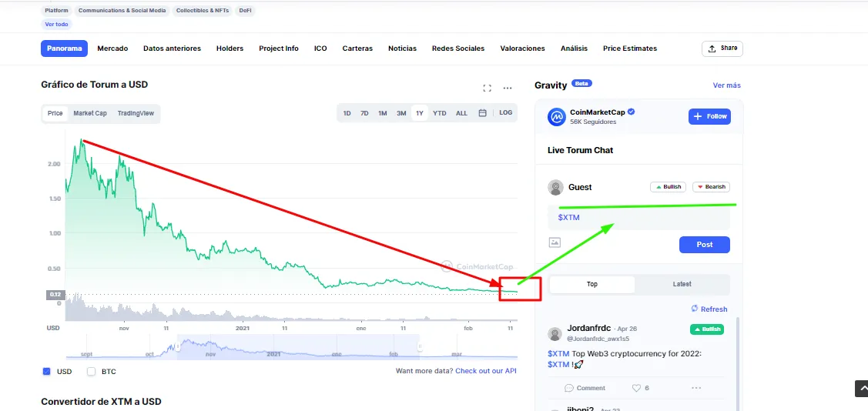Select 7D time range
This screenshot has height=411, width=868.
(364, 113)
